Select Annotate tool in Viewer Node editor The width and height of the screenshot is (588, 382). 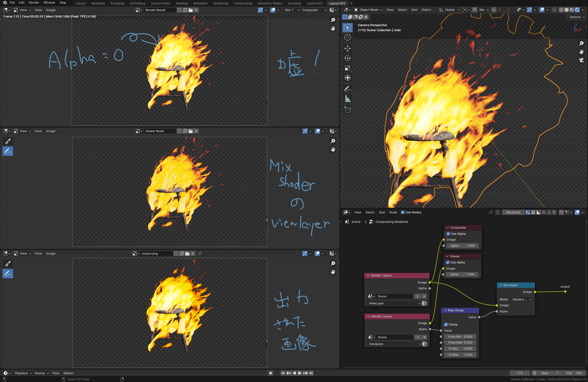point(8,151)
